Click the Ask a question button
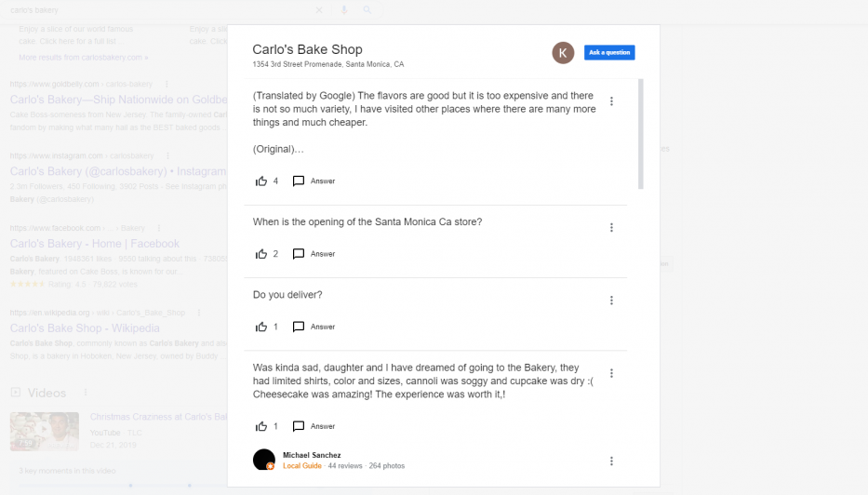868x495 pixels. coord(609,53)
